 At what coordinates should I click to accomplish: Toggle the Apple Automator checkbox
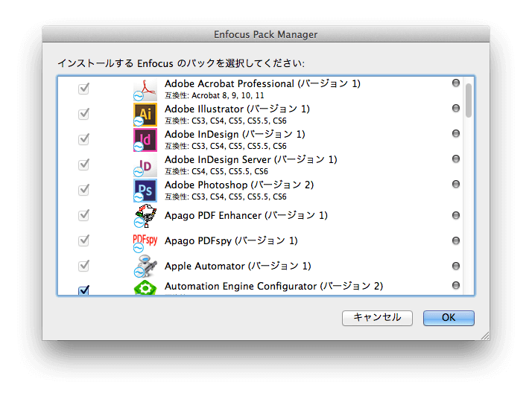click(83, 266)
